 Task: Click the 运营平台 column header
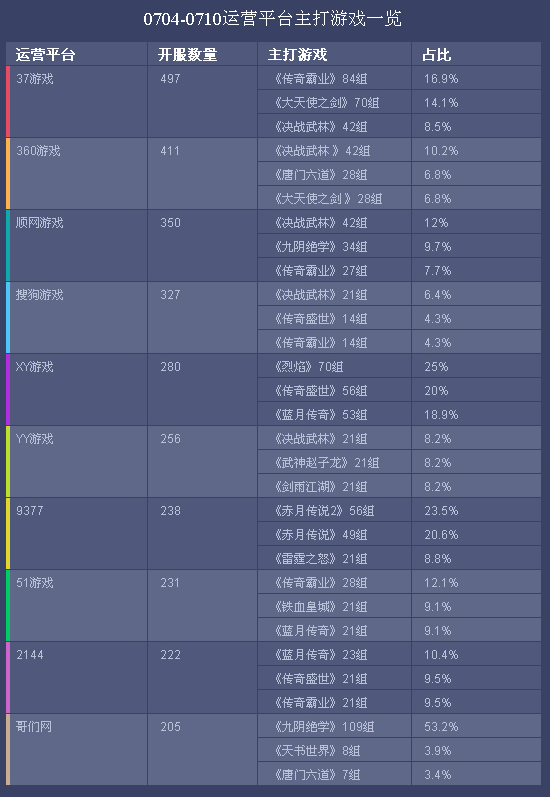(77, 54)
